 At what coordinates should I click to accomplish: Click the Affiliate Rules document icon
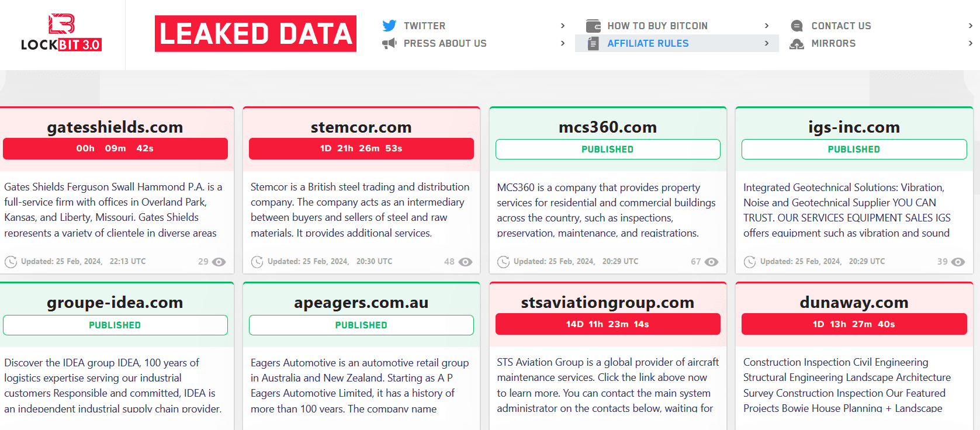[593, 43]
